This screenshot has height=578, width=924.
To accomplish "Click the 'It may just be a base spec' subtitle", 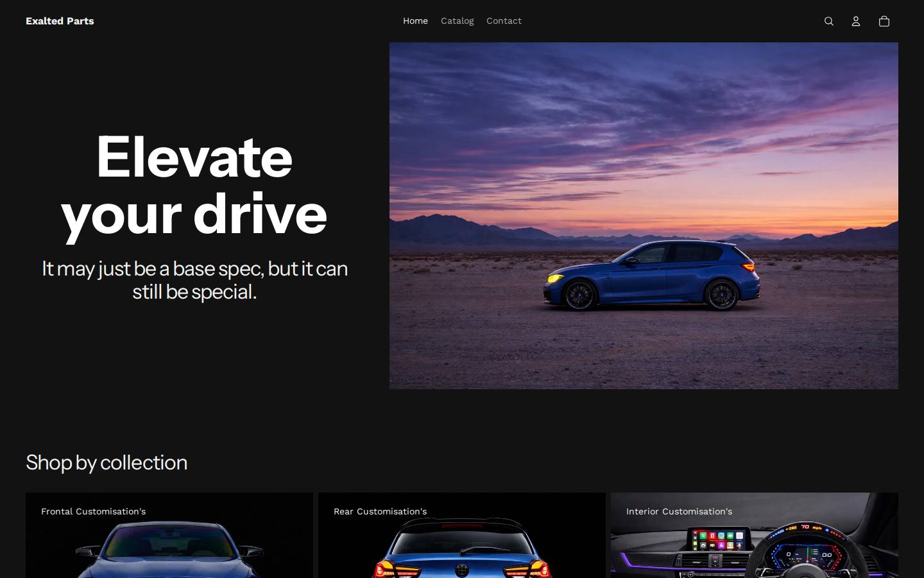I will [194, 280].
